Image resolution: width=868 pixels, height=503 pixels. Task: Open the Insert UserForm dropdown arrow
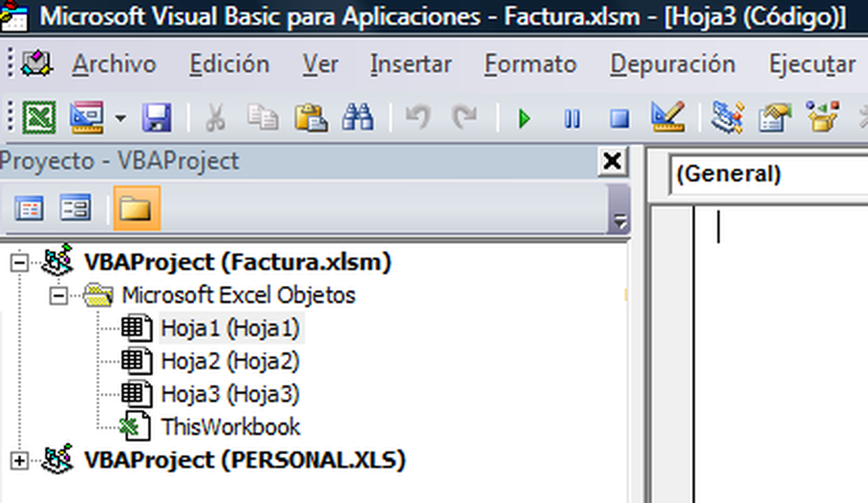click(120, 118)
